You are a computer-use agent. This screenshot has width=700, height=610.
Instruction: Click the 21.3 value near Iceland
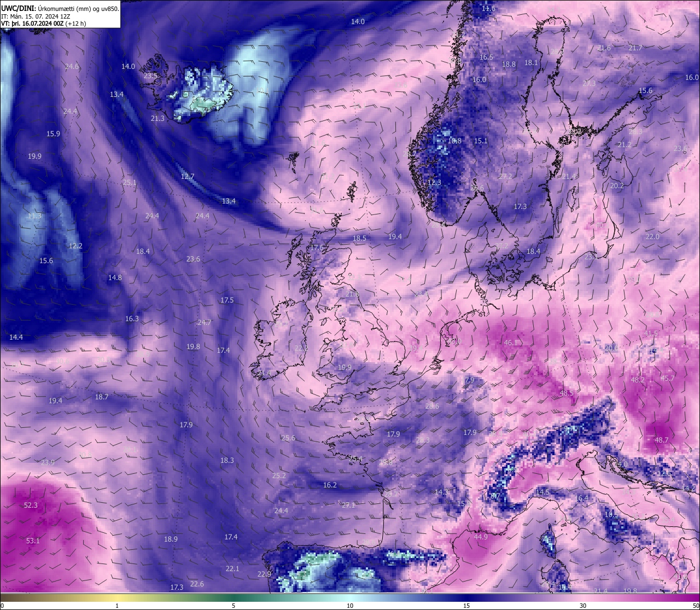pos(157,118)
